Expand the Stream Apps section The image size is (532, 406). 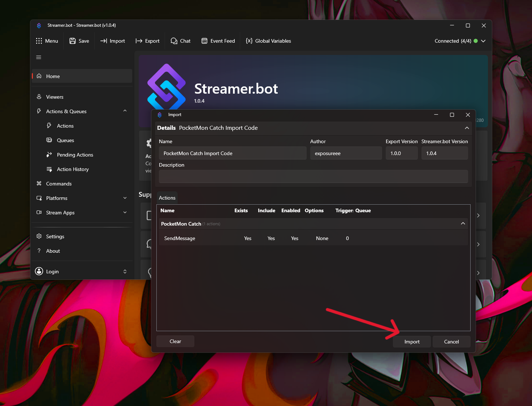(x=125, y=213)
